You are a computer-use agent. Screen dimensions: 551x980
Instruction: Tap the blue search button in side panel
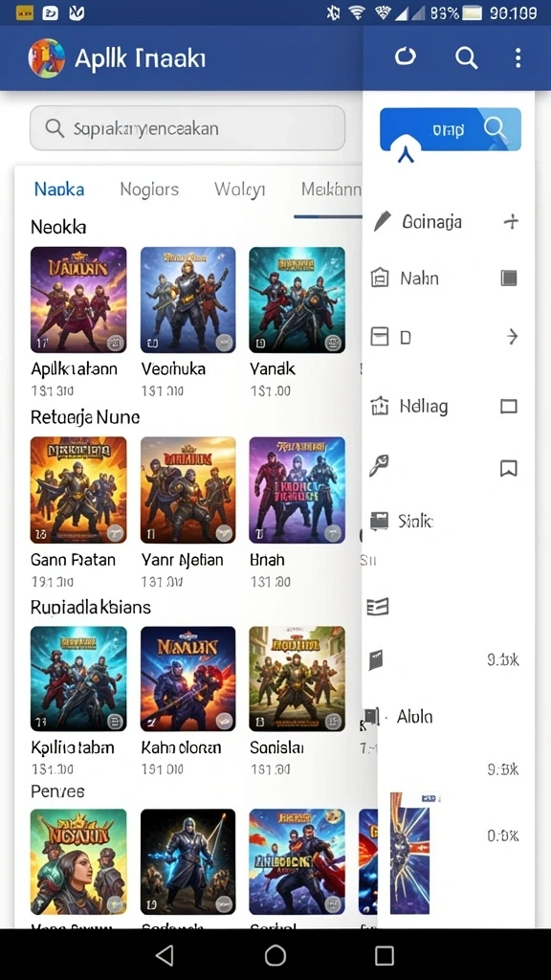click(451, 130)
